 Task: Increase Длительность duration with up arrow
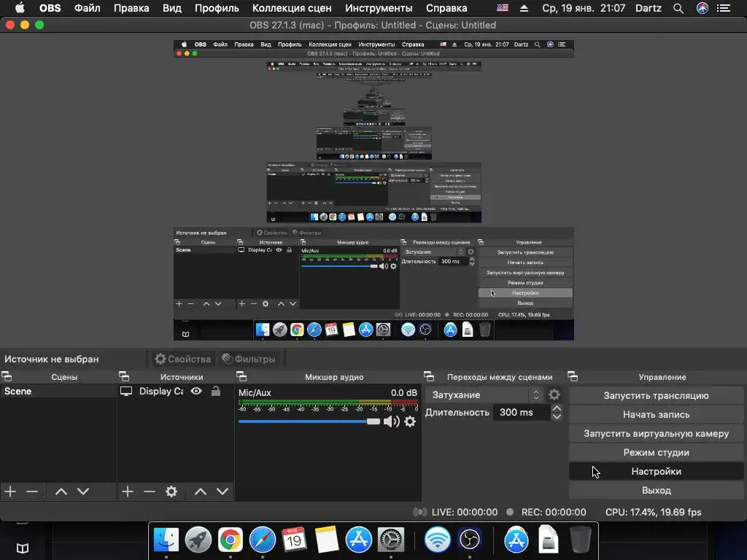pyautogui.click(x=557, y=408)
